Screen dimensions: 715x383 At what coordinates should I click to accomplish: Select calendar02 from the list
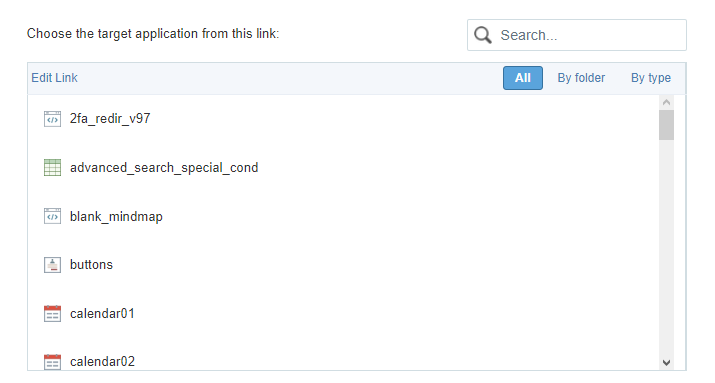(103, 362)
